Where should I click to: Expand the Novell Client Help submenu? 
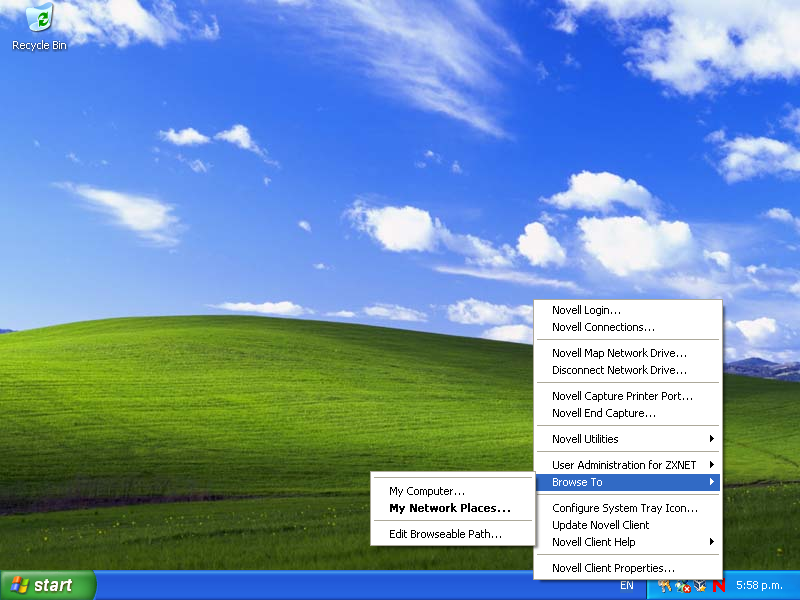[628, 542]
